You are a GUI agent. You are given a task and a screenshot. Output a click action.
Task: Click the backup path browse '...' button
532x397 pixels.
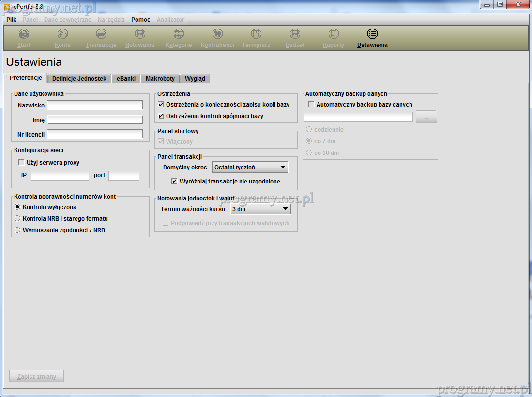pos(426,117)
